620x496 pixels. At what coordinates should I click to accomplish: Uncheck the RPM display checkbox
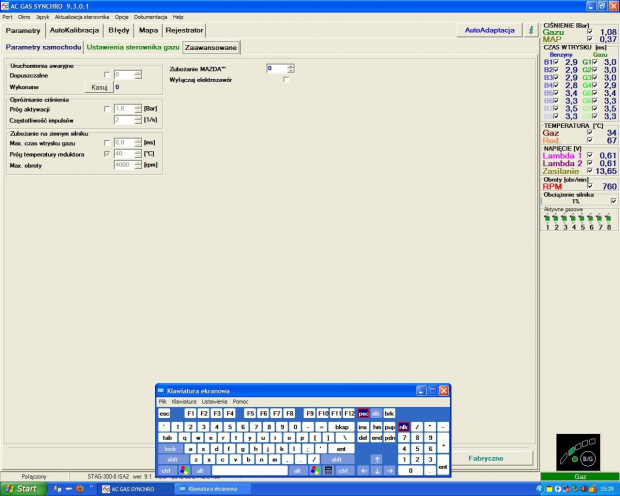point(590,186)
